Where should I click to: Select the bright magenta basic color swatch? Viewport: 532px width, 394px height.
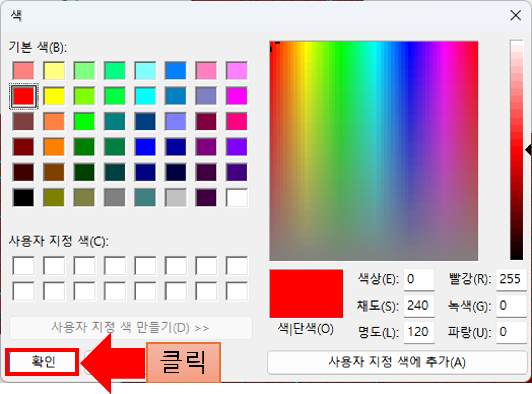tap(236, 96)
